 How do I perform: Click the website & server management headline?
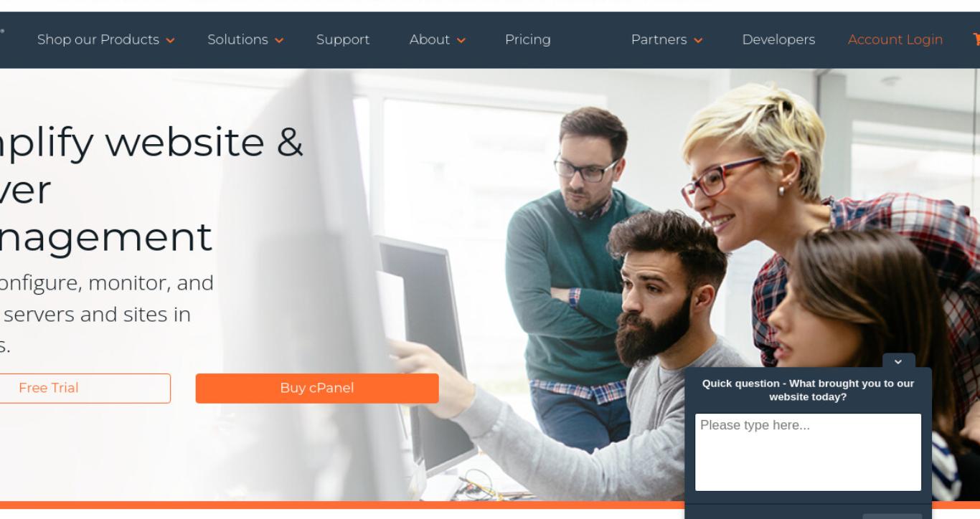coord(151,189)
